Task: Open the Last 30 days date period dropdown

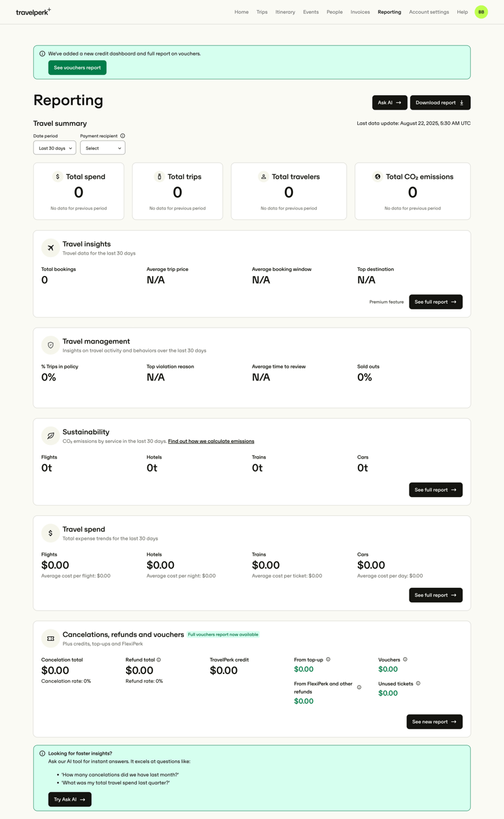Action: [54, 147]
